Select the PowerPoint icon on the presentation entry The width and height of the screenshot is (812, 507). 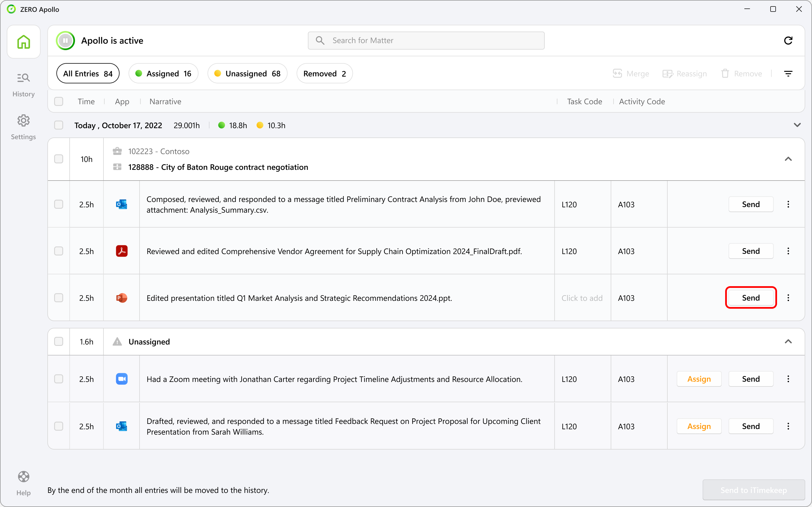tap(122, 297)
